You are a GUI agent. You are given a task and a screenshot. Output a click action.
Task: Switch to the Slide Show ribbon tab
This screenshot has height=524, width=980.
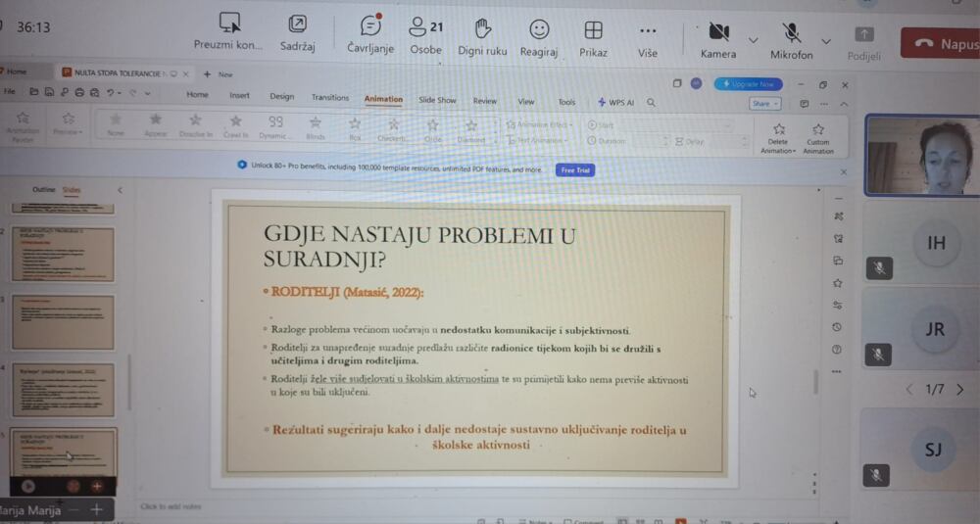tap(437, 100)
